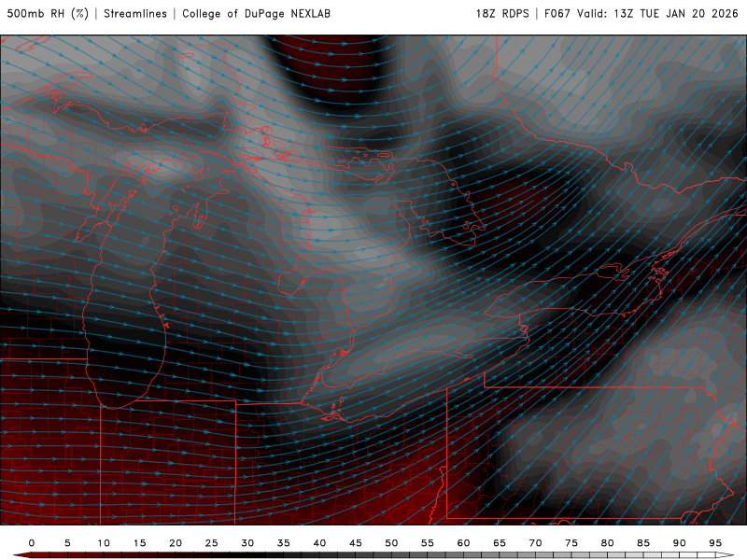Click 'College of DuPage NEXLAB' text
747x560 pixels.
(256, 14)
